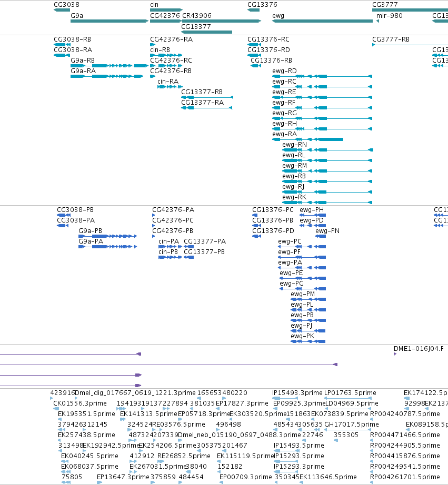Select transcript ewg-RK

(294, 197)
